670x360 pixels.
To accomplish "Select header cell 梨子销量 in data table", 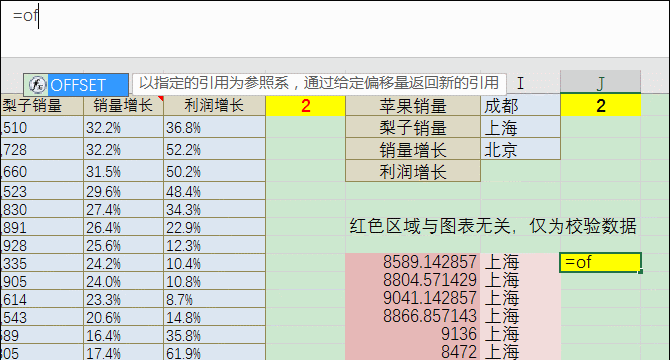I will click(x=42, y=105).
